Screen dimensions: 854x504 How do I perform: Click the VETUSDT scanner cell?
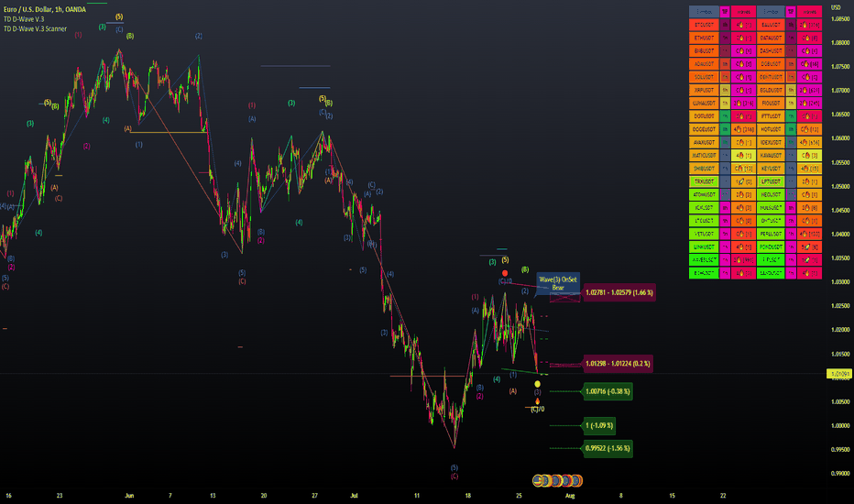704,234
